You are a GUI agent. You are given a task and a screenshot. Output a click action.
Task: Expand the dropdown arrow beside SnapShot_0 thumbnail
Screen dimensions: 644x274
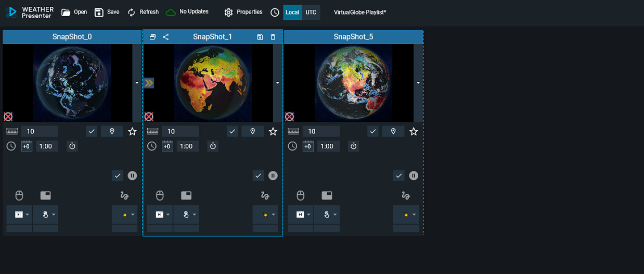[x=137, y=83]
